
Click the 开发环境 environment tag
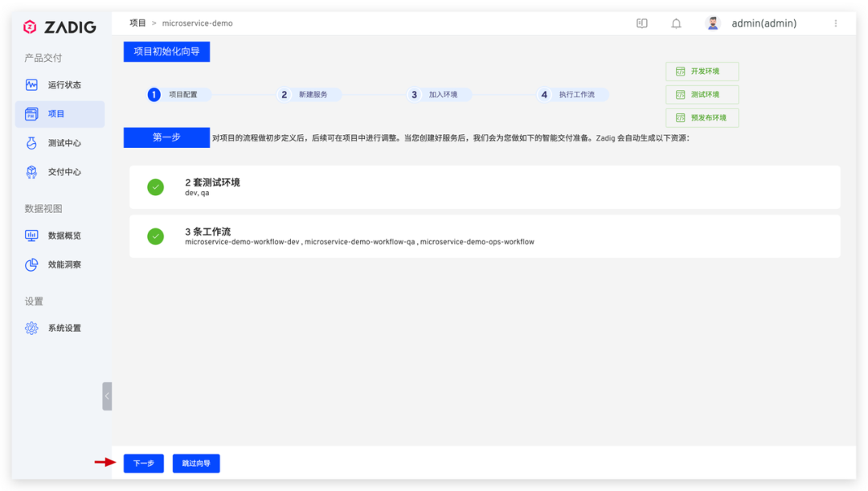[x=702, y=72]
